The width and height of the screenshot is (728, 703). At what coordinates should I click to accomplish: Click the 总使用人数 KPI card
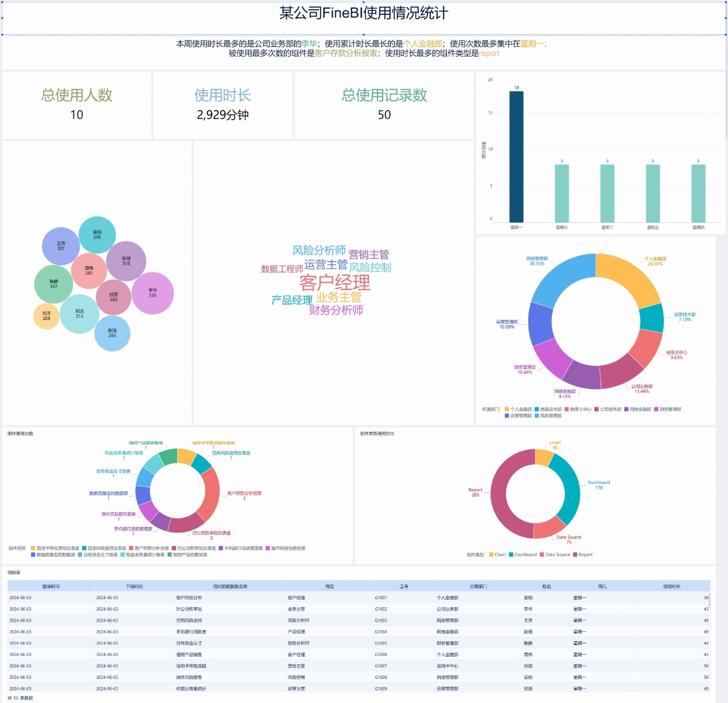[77, 105]
